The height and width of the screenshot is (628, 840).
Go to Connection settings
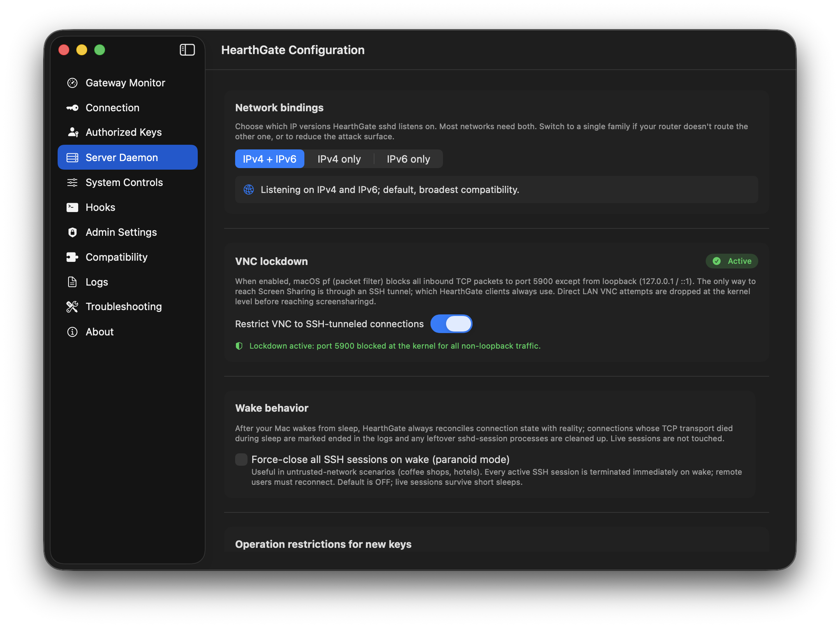coord(128,108)
